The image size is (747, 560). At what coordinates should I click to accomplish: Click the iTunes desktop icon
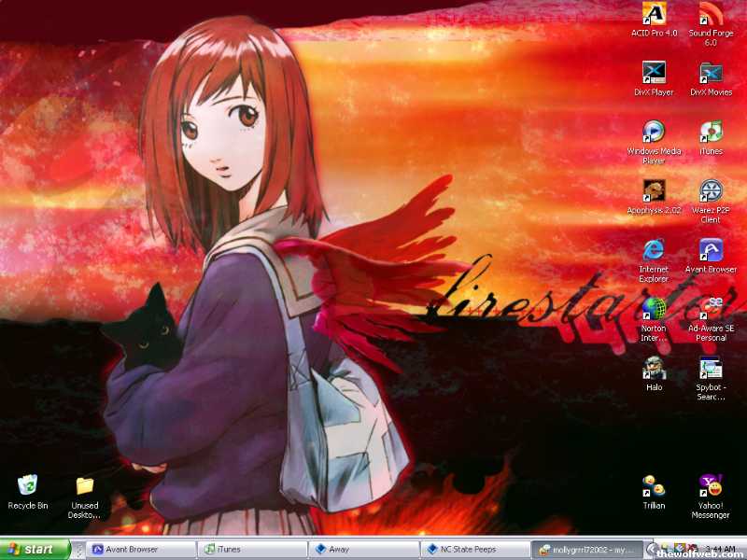[x=711, y=138]
